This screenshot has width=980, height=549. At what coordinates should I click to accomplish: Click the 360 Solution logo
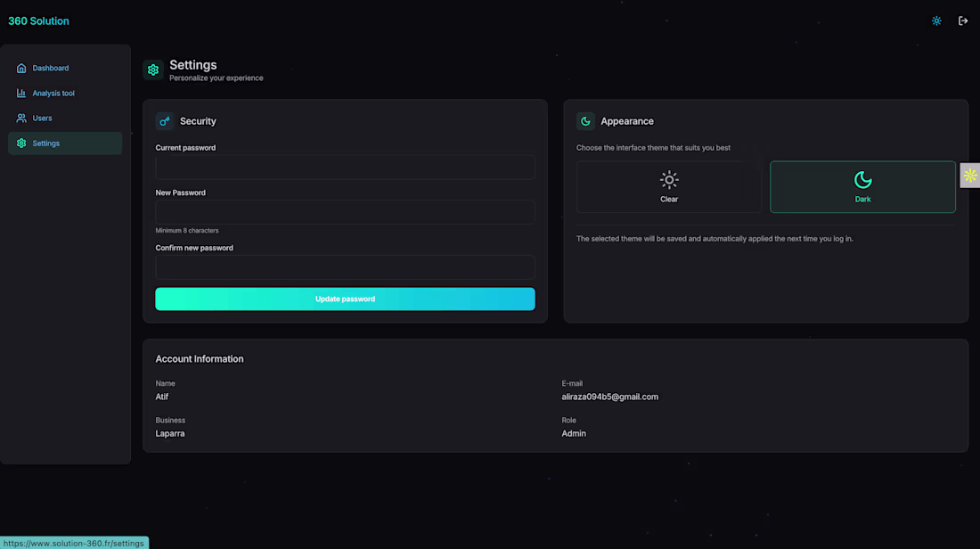pyautogui.click(x=38, y=20)
